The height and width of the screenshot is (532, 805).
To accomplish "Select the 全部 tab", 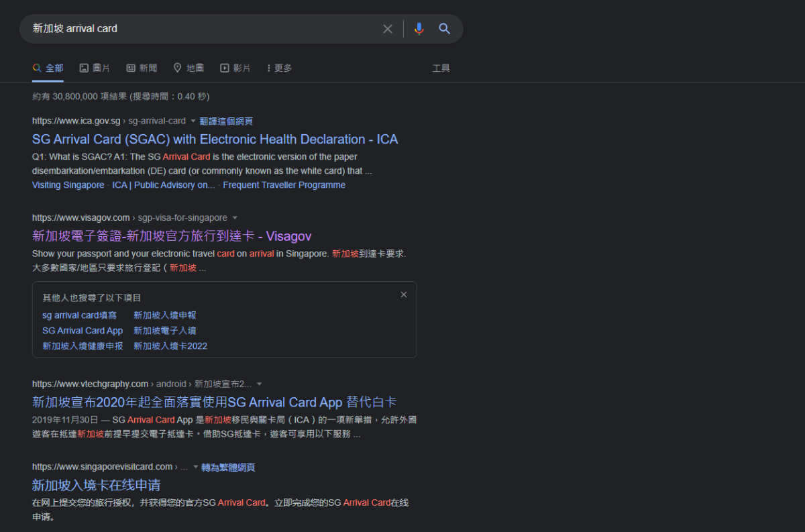I will [48, 68].
